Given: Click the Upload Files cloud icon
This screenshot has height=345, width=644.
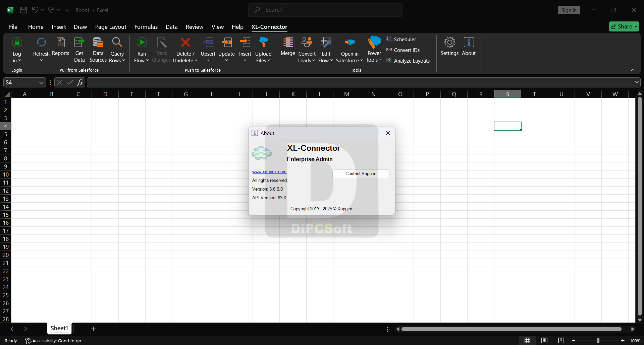Looking at the screenshot, I should [x=263, y=43].
